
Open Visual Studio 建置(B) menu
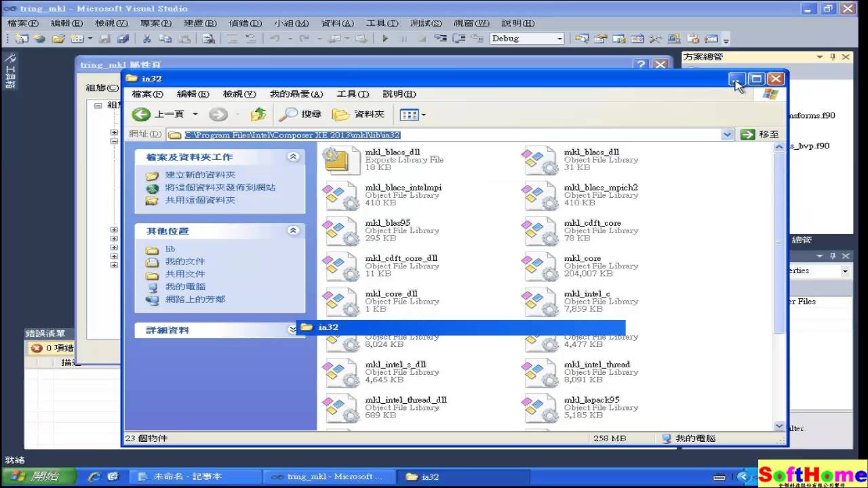click(x=200, y=23)
